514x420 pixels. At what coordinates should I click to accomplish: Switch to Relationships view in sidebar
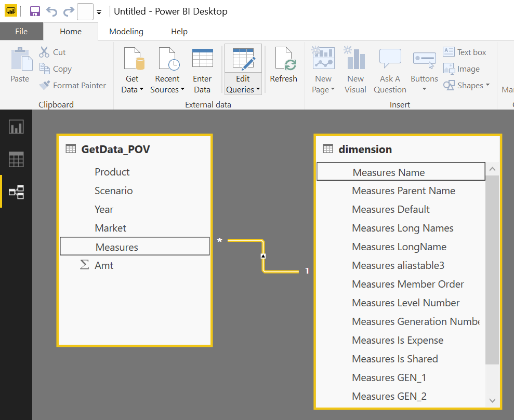coord(16,192)
